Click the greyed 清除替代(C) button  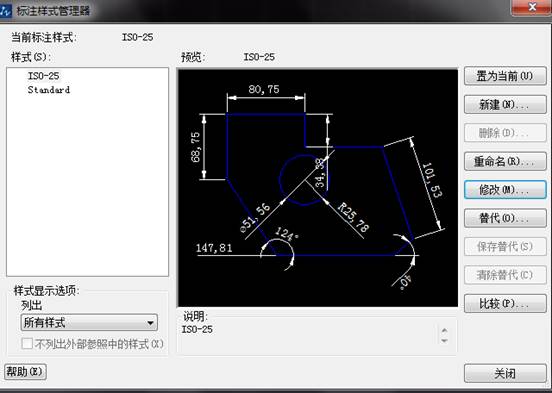coord(505,275)
